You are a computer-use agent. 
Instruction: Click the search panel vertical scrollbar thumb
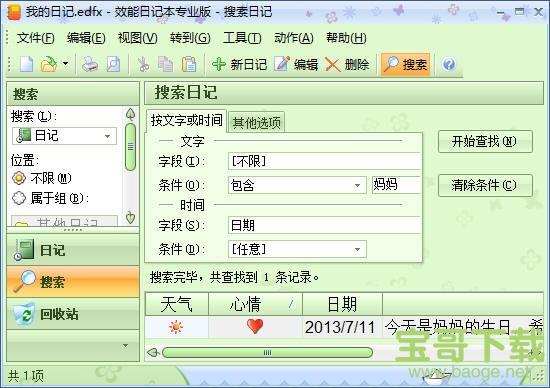pyautogui.click(x=130, y=147)
